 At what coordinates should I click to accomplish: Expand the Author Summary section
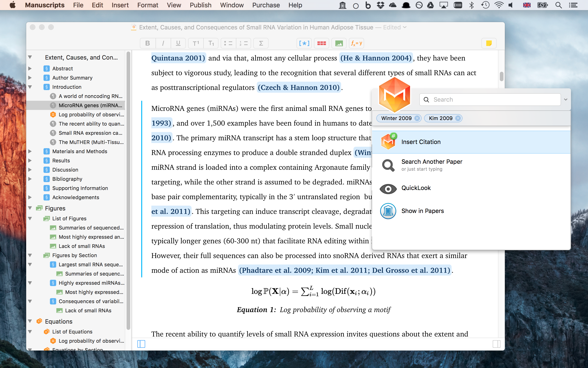click(30, 78)
